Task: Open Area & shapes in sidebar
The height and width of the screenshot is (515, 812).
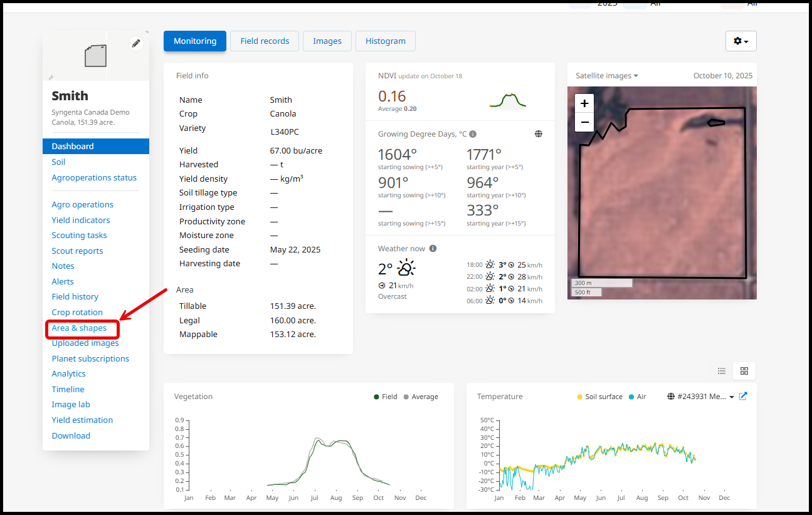Action: [79, 328]
